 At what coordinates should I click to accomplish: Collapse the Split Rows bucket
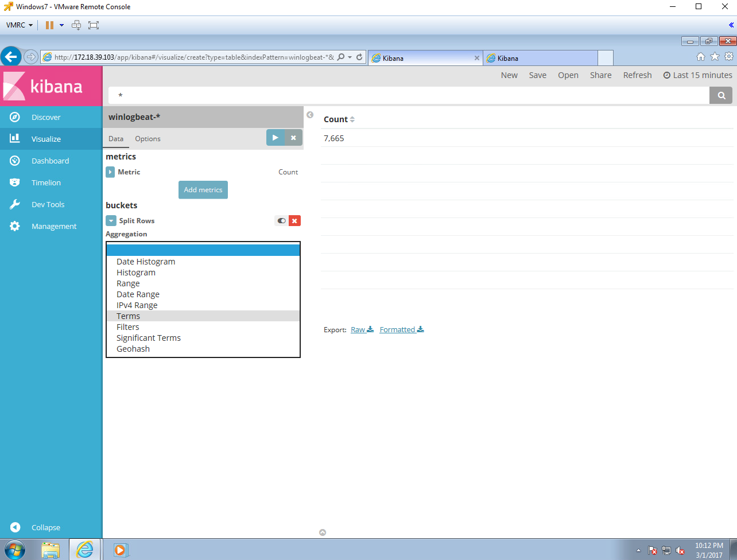pos(110,221)
